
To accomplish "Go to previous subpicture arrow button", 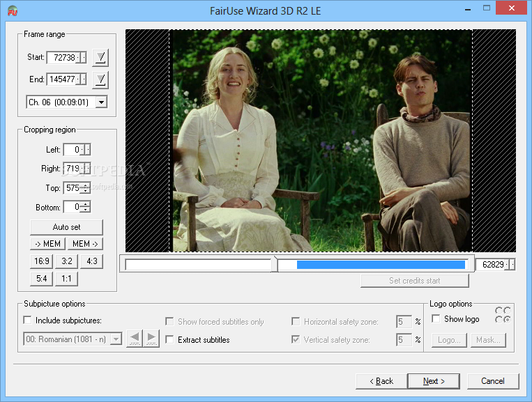I will point(135,339).
